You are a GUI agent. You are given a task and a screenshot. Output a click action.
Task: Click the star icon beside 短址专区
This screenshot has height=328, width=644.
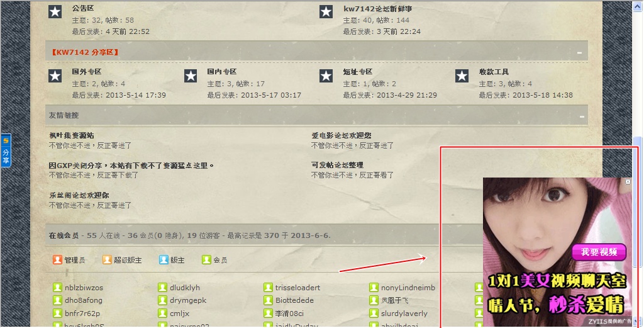point(326,76)
